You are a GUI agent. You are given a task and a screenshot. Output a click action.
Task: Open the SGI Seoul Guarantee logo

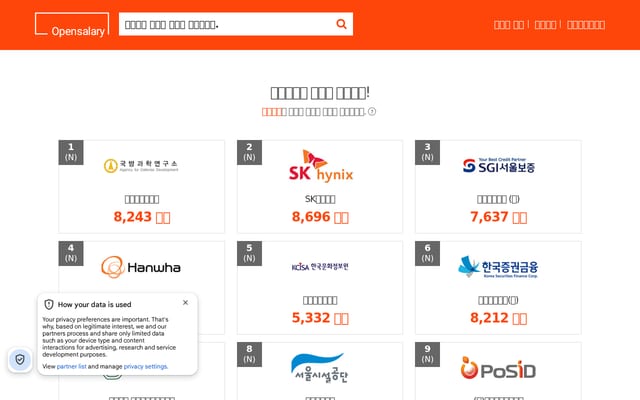click(x=498, y=165)
